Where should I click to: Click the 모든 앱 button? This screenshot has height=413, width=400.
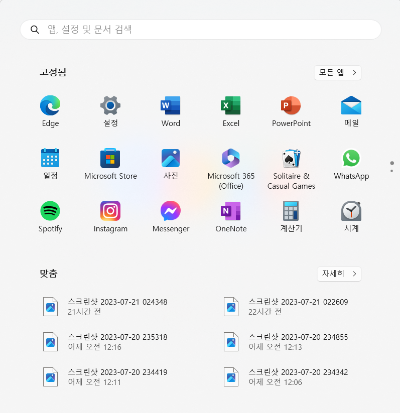coord(338,72)
